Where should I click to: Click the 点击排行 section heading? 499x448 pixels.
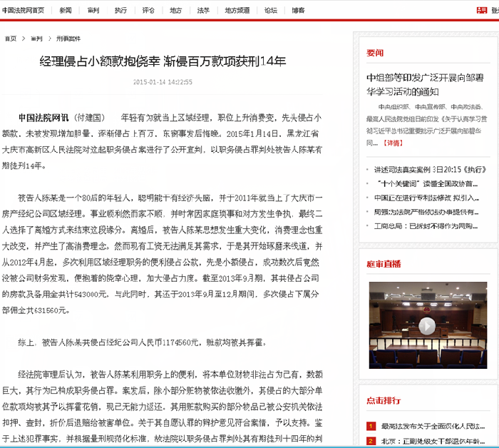point(384,400)
